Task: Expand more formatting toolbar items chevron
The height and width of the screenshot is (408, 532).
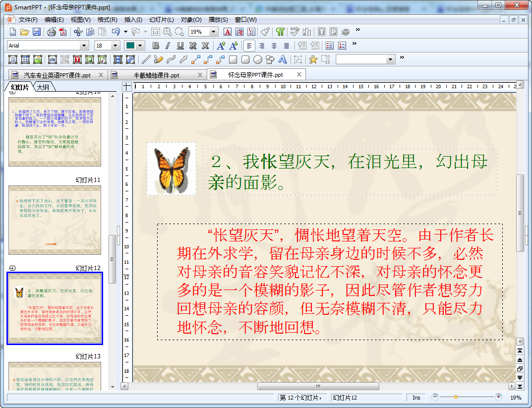Action: [354, 44]
